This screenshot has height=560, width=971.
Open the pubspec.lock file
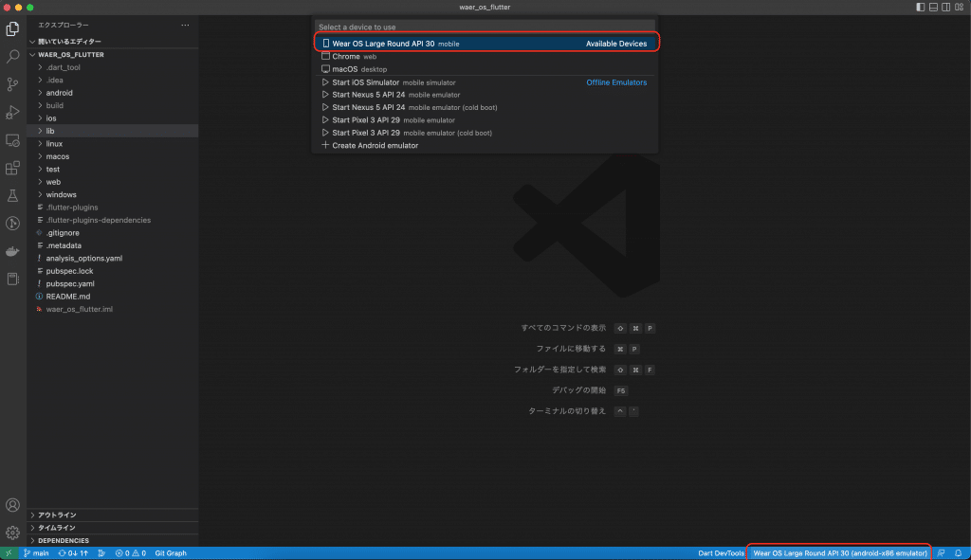pos(113,271)
